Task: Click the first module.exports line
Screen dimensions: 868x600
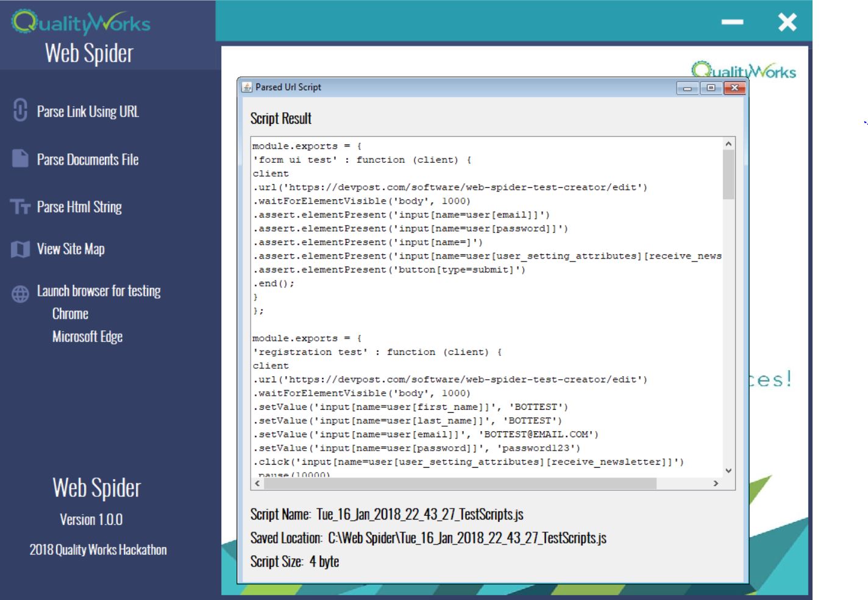Action: 307,146
